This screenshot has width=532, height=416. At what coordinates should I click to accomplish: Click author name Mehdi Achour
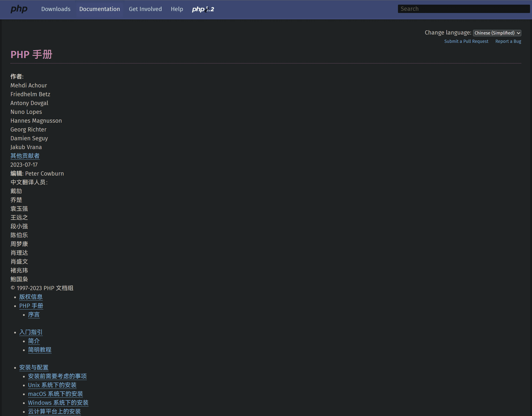(x=29, y=85)
